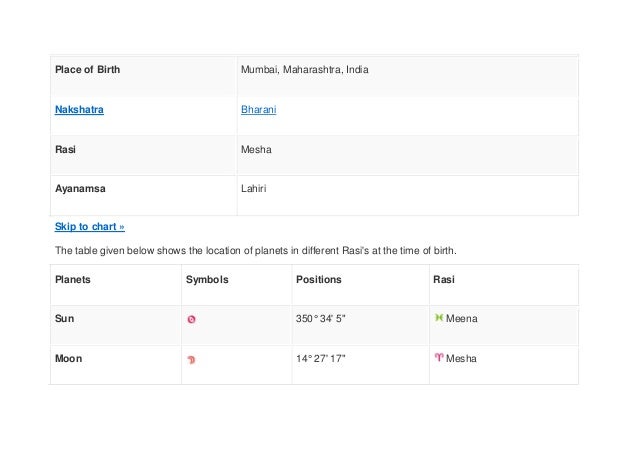Click the Sun symbol icon
The height and width of the screenshot is (452, 638).
point(191,320)
